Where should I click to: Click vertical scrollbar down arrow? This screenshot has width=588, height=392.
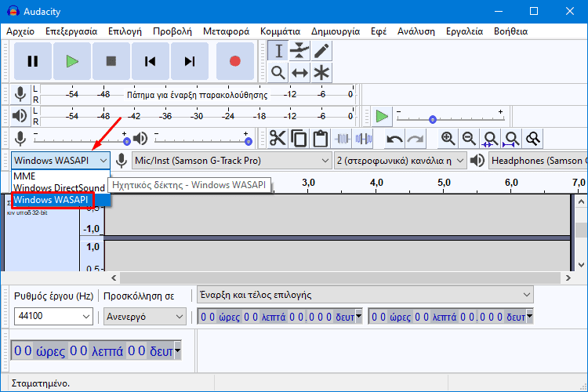coord(581,264)
